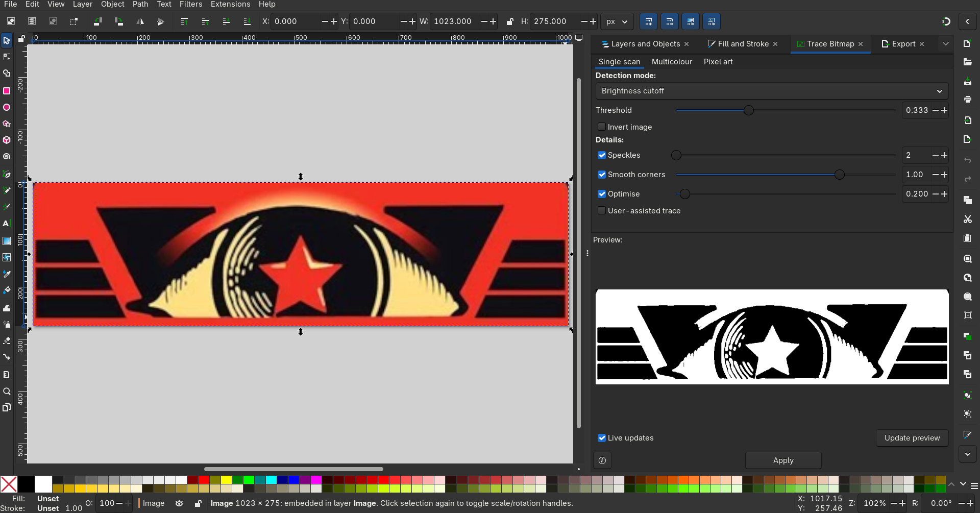Click the Save document icon

(x=967, y=81)
